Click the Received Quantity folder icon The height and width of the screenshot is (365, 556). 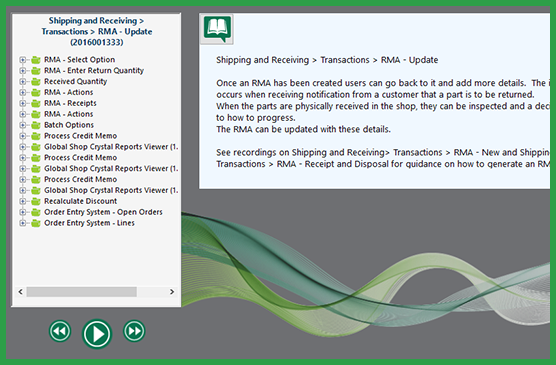35,82
